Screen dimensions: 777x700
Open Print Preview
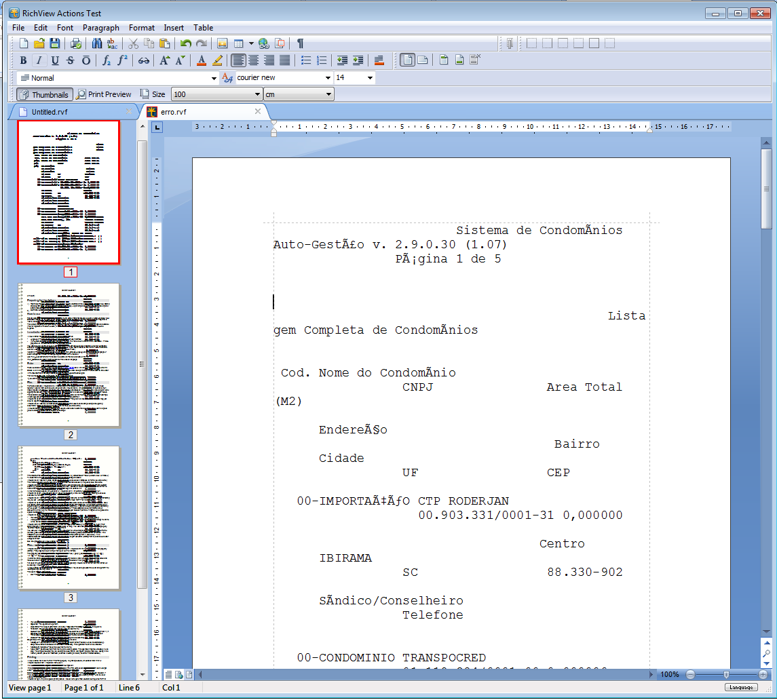click(104, 94)
